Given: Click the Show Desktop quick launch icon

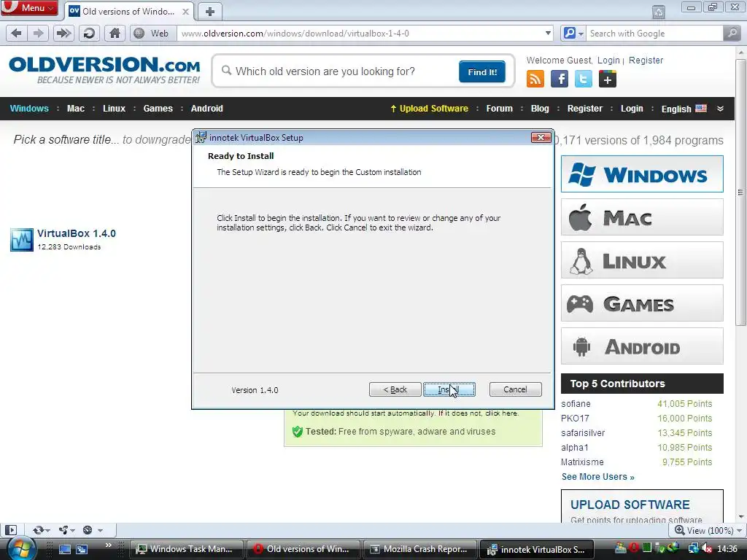Looking at the screenshot, I should (x=65, y=549).
